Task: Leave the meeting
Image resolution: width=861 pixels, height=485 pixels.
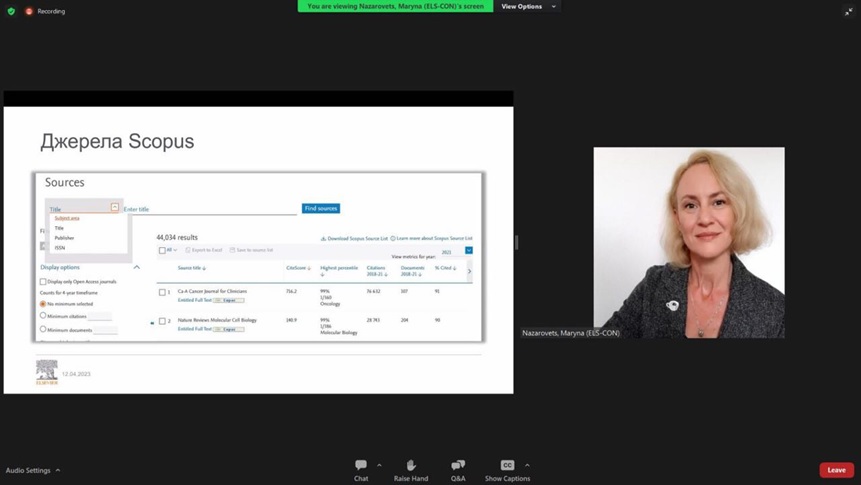Action: (836, 470)
